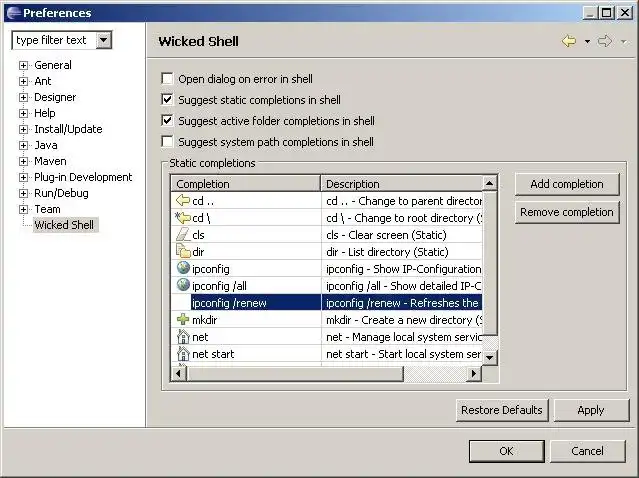The image size is (639, 478).
Task: Select Wicked Shell in the preferences tree
Action: [x=64, y=225]
